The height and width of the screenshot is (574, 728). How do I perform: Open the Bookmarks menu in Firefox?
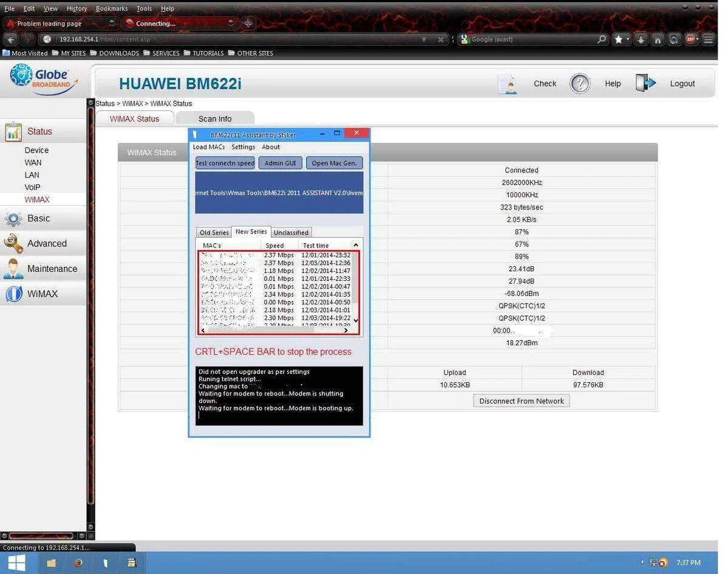[x=112, y=8]
